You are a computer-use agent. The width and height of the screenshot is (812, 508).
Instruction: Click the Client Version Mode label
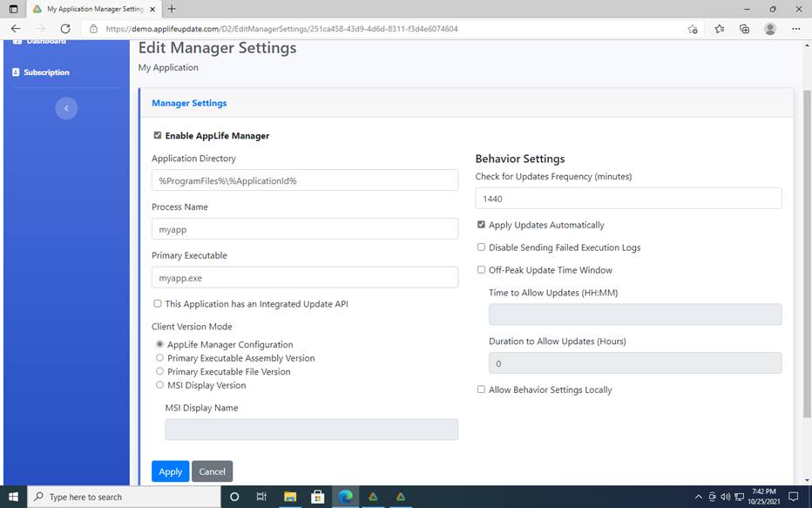coord(192,326)
